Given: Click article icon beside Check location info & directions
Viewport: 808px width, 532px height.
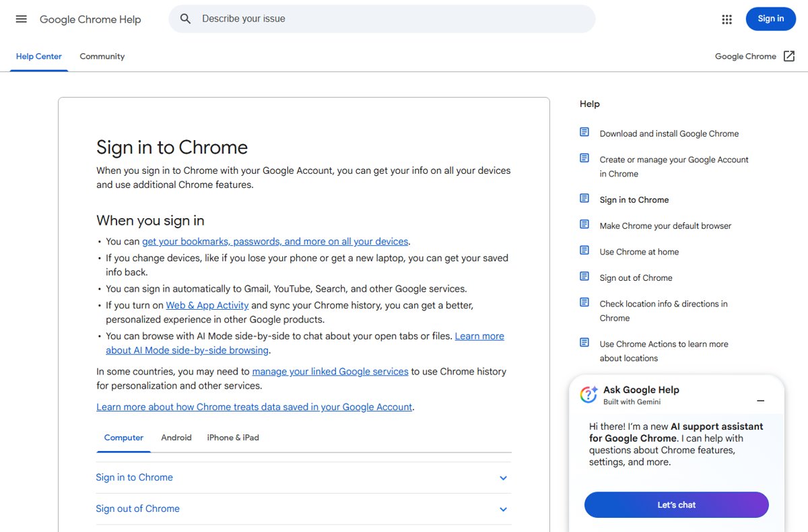Looking at the screenshot, I should (584, 302).
